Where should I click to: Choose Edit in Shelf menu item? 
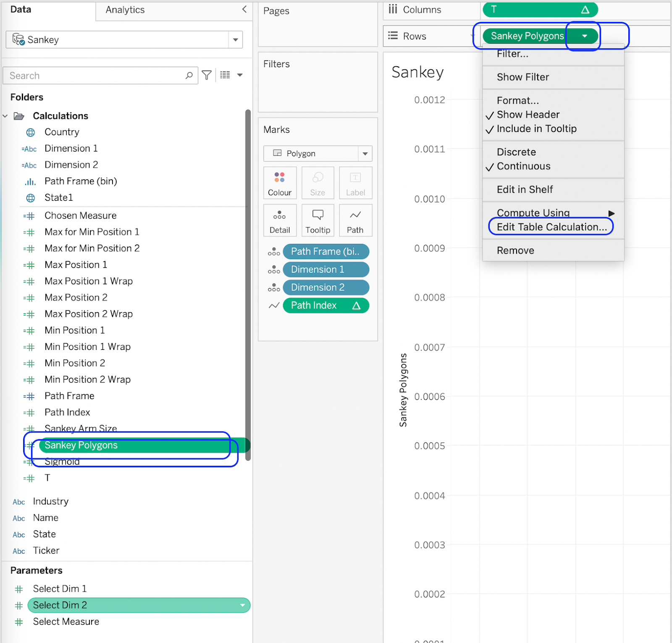click(525, 190)
